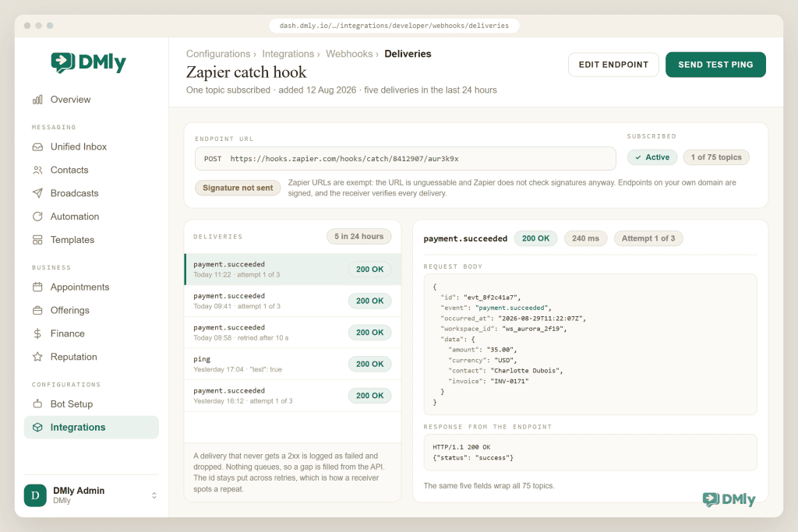Click the 200 OK badge on the ping row
This screenshot has height=532, width=798.
click(x=369, y=365)
